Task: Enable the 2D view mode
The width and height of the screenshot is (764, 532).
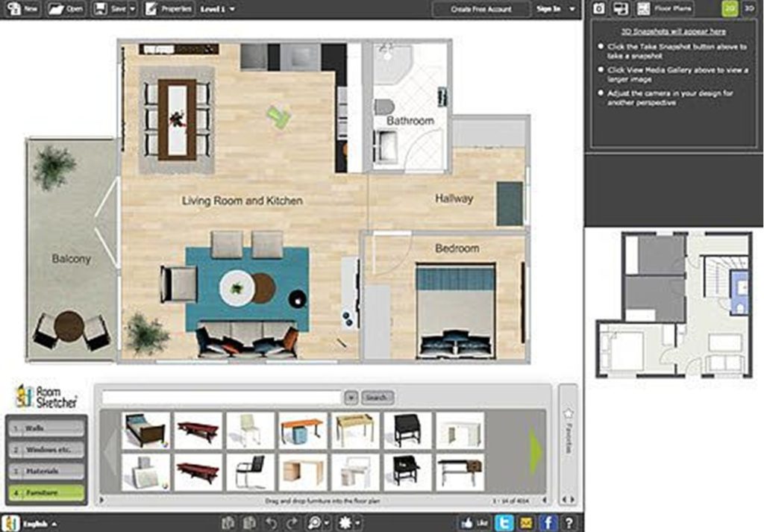Action: click(x=729, y=8)
